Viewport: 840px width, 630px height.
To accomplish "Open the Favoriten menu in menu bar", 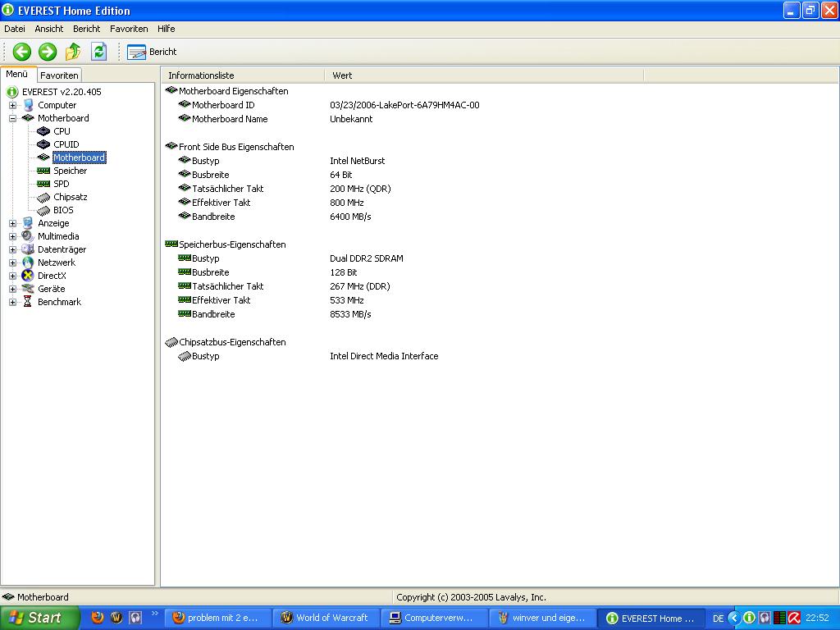I will coord(129,29).
